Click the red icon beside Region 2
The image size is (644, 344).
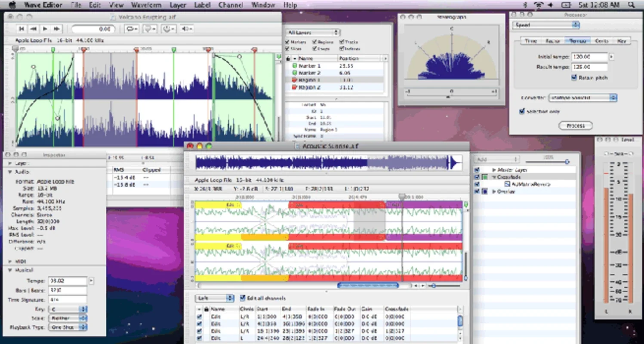(x=295, y=87)
